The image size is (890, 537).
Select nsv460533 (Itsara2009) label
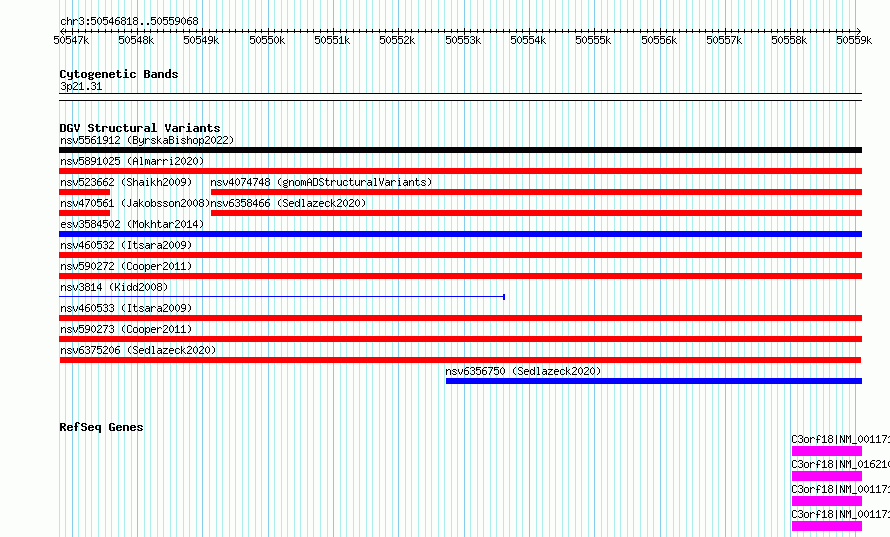tap(126, 308)
